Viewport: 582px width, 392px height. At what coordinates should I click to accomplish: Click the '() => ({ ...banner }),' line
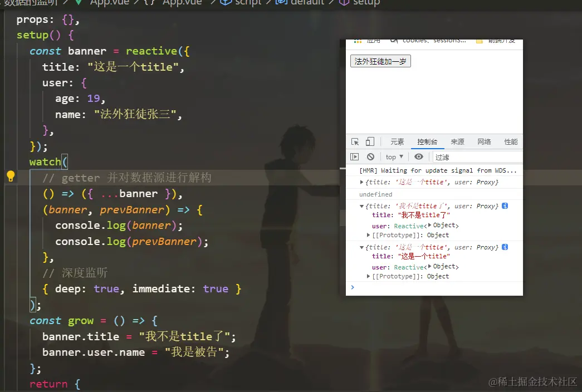pos(113,194)
